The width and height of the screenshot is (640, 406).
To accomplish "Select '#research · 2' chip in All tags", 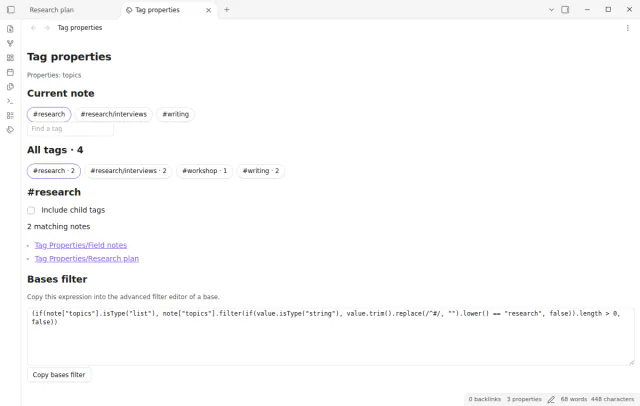I will click(54, 171).
